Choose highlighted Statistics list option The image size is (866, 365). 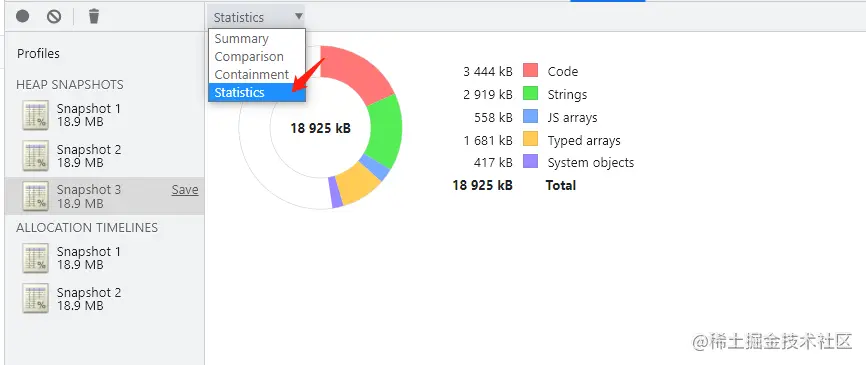pyautogui.click(x=257, y=92)
